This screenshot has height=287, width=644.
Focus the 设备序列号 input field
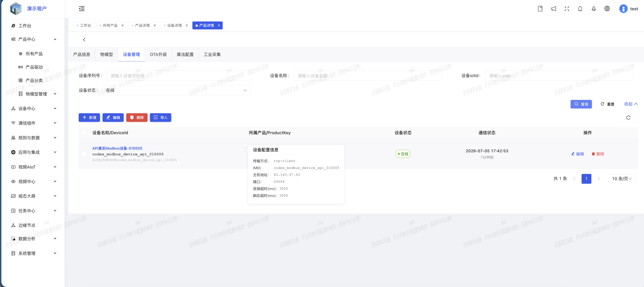click(179, 76)
